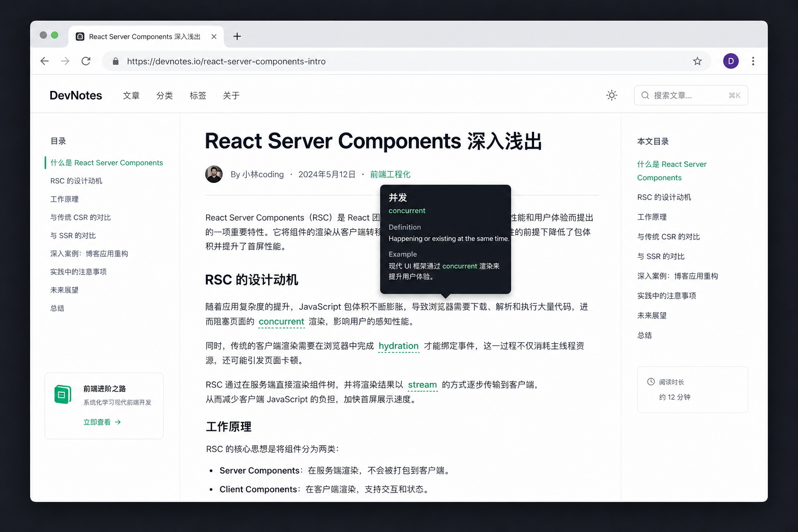Click the green book icon in promo card
This screenshot has height=532, width=798.
(63, 394)
